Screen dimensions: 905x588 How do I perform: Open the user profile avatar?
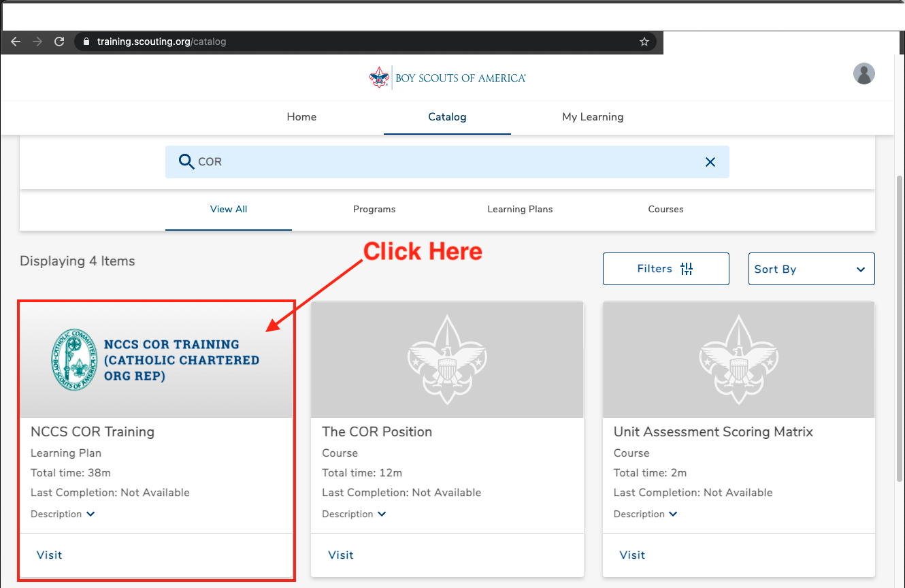tap(864, 73)
